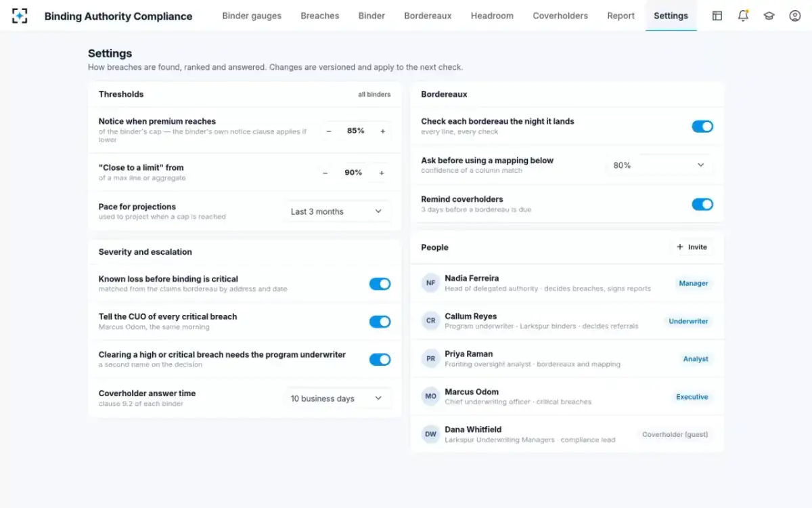The height and width of the screenshot is (508, 812).
Task: Select Priya Raman's name
Action: pos(469,354)
